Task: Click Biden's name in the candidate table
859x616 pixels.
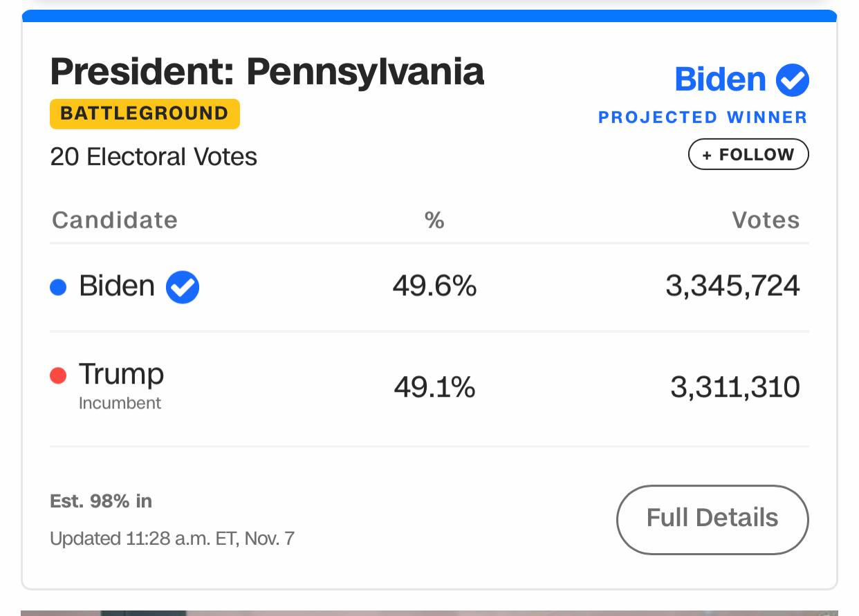Action: point(117,286)
